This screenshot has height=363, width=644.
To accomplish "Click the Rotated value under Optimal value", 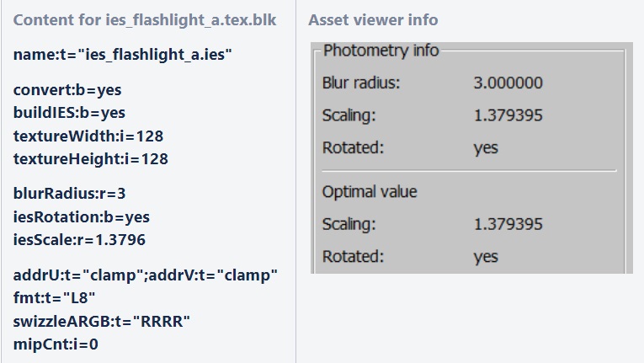I will tap(486, 257).
